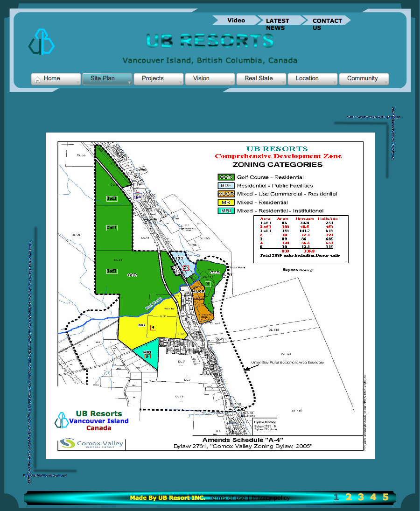Open the Location menu item
Image resolution: width=420 pixels, height=511 pixels.
(307, 78)
